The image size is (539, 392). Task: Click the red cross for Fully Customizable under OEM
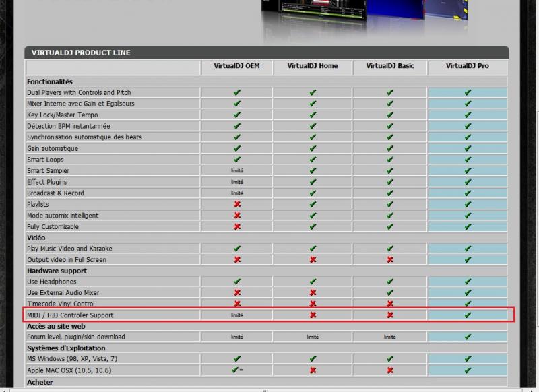point(237,226)
